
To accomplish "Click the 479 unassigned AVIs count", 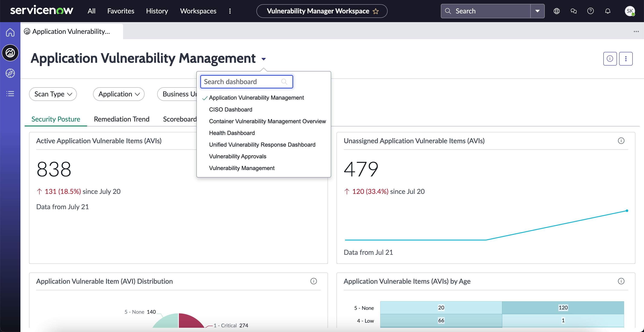I will click(361, 169).
